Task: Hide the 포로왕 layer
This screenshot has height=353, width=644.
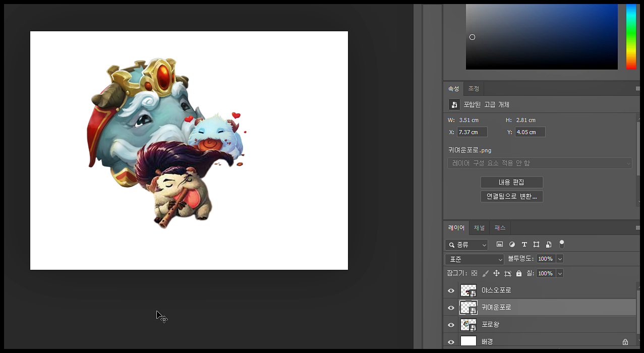Action: pos(451,325)
